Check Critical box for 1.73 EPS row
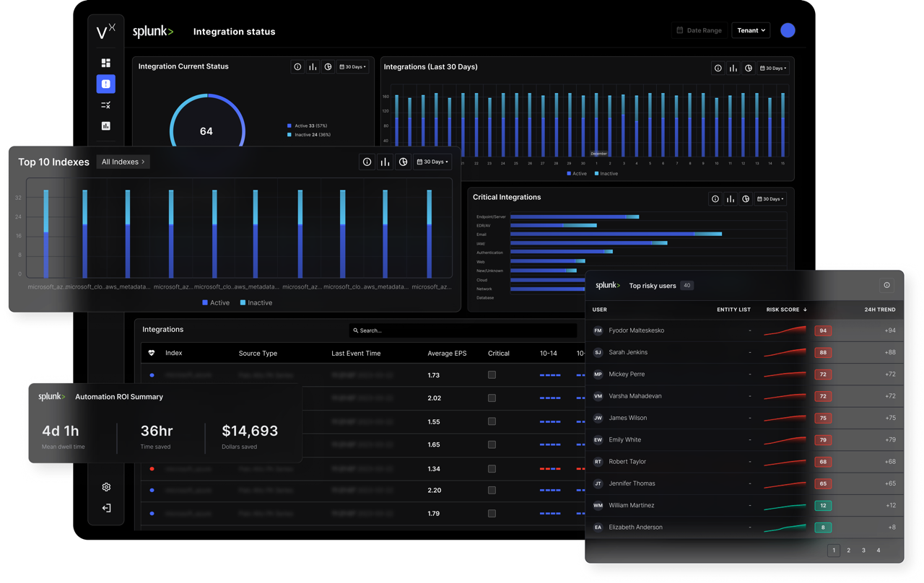924x583 pixels. [x=492, y=375]
